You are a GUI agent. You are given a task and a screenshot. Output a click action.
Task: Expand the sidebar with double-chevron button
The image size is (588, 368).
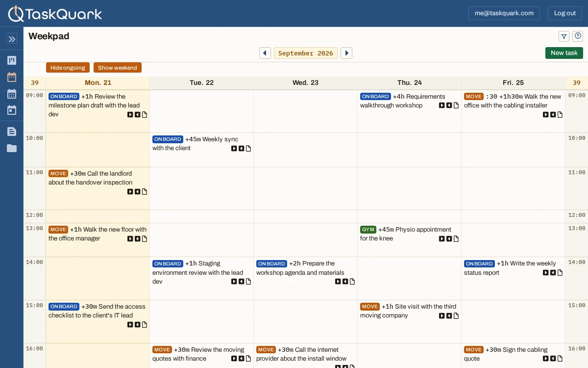pos(12,39)
